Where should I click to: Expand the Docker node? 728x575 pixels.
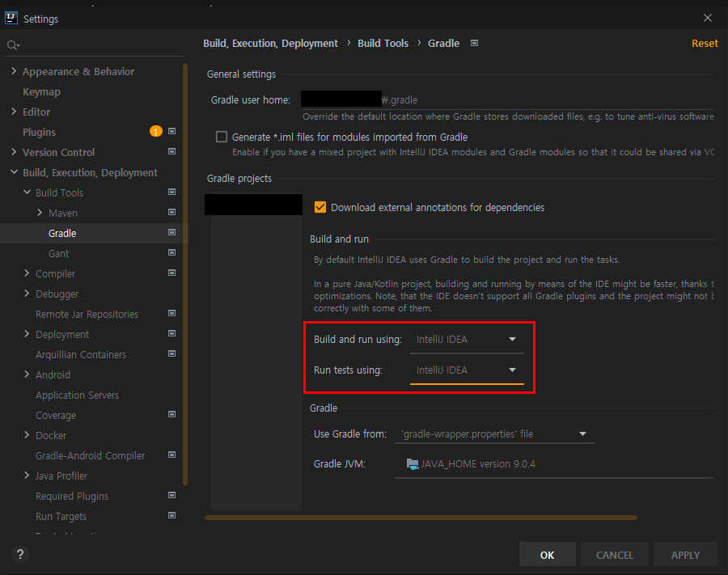click(27, 435)
